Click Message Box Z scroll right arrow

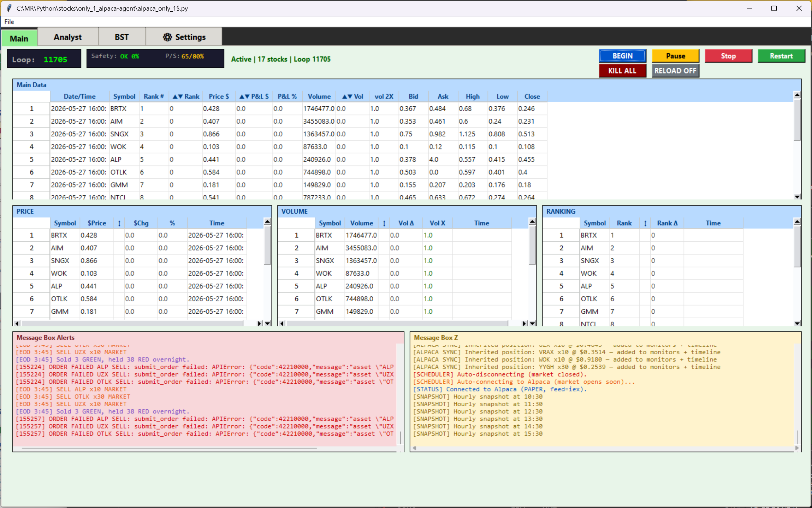pos(796,448)
